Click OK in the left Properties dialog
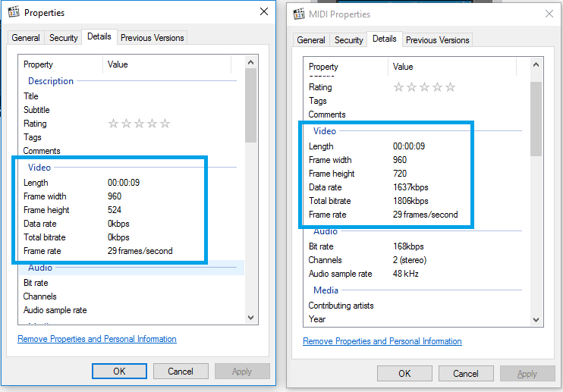Image resolution: width=563 pixels, height=392 pixels. (x=119, y=372)
